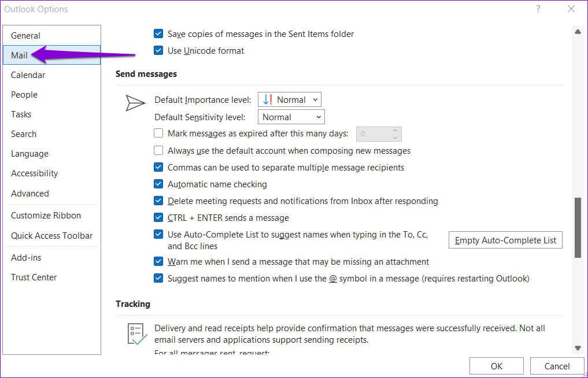Screen dimensions: 588x378
Task: Close the Outlook Options dialog
Action: click(571, 9)
